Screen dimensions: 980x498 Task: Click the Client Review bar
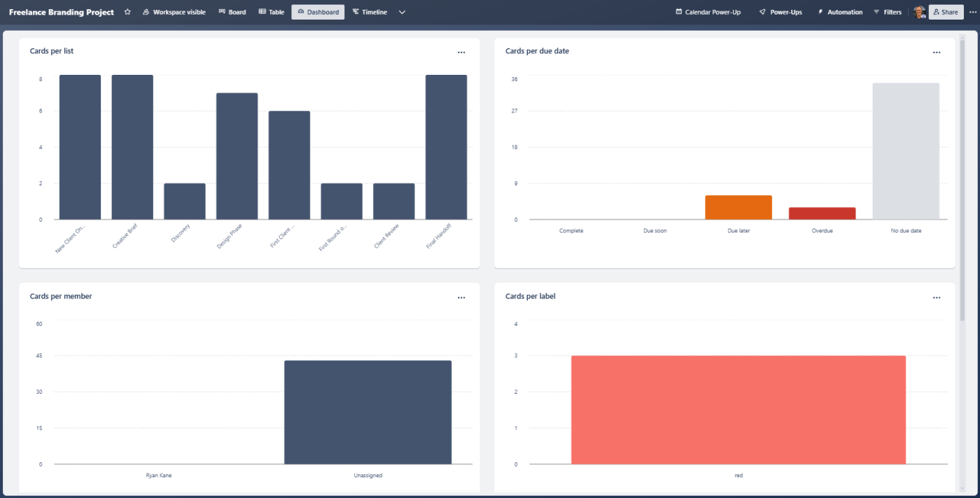[394, 201]
